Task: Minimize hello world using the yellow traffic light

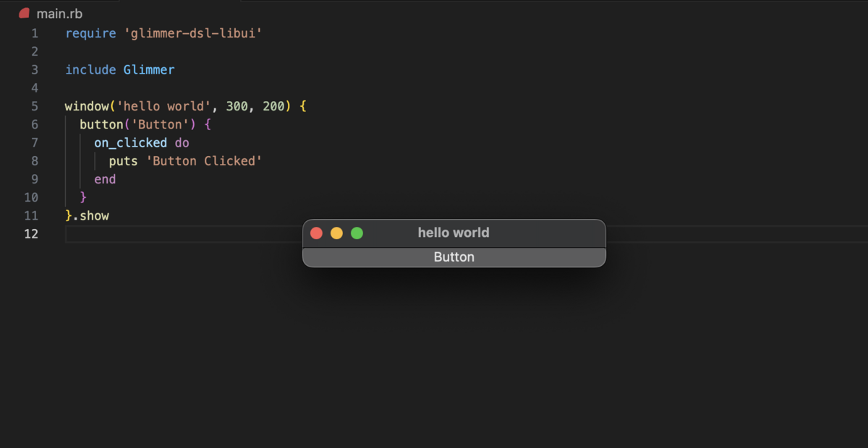Action: point(336,233)
